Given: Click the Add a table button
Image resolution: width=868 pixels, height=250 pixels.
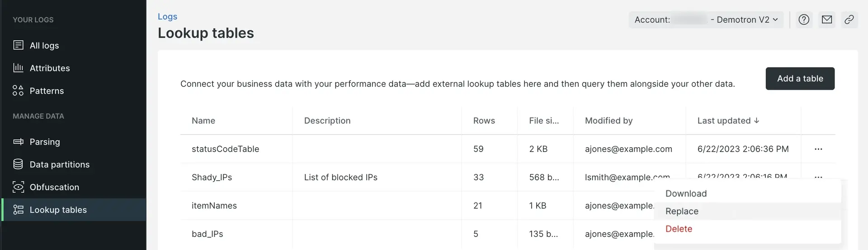Looking at the screenshot, I should (x=800, y=78).
